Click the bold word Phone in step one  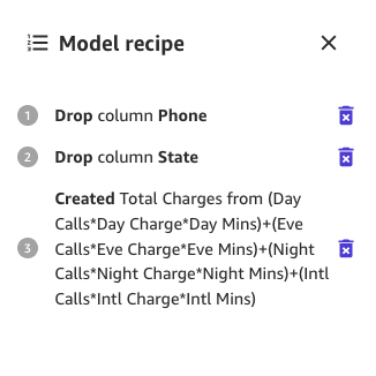click(x=182, y=116)
